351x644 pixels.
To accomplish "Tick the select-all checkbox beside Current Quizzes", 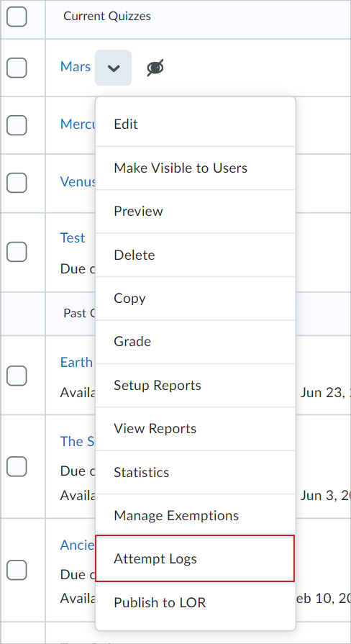I will point(17,17).
